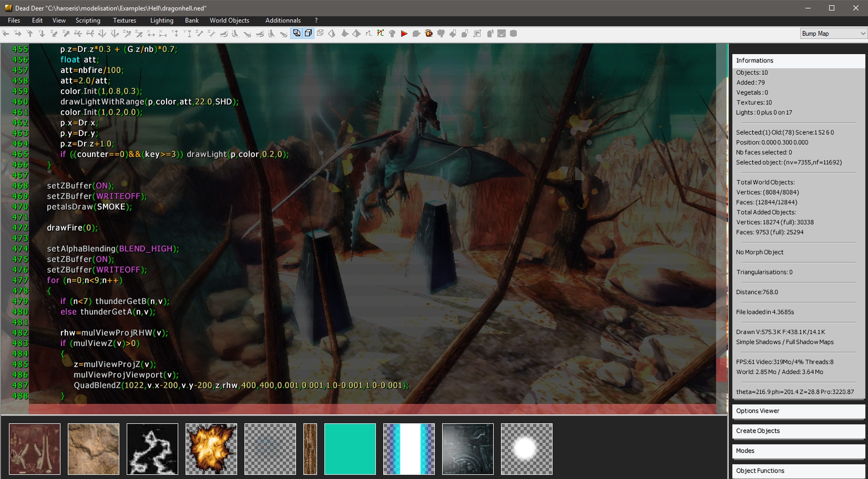The height and width of the screenshot is (479, 868).
Task: Click the 'File loaded in 4.3685s' line
Action: [765, 312]
